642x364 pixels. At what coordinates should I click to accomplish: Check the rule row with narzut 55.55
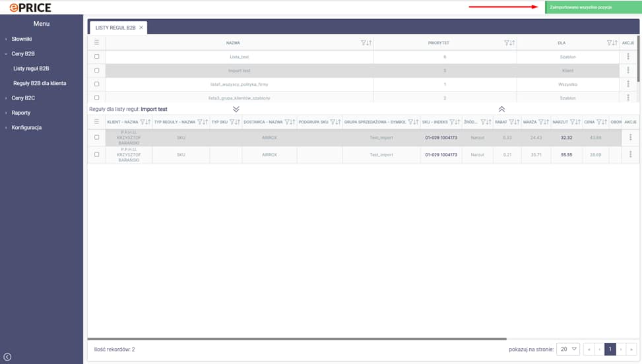tap(96, 154)
